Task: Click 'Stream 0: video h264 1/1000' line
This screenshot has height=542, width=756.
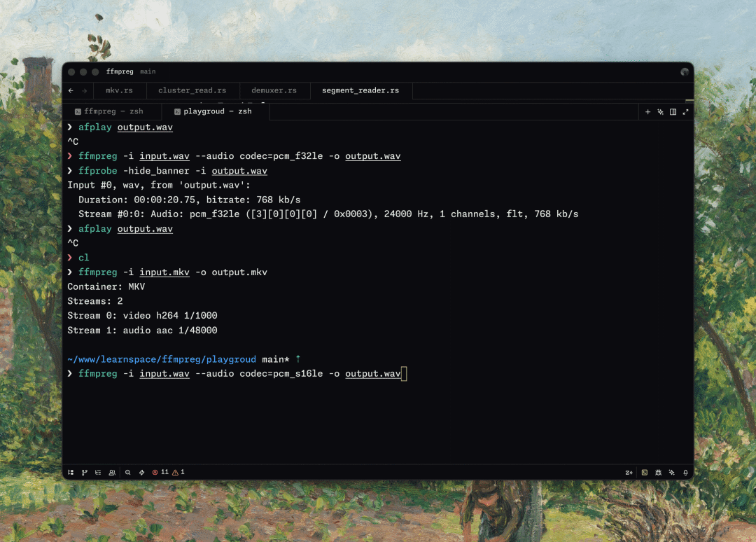Action: point(142,316)
